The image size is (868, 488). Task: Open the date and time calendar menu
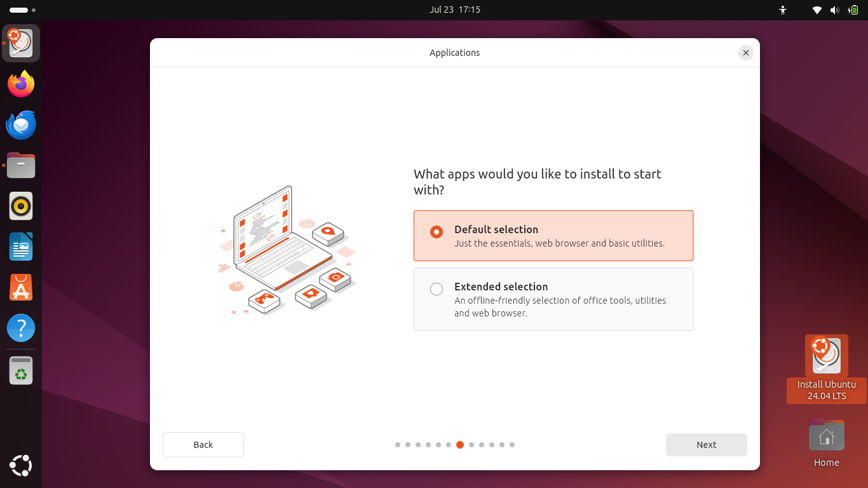[x=454, y=10]
